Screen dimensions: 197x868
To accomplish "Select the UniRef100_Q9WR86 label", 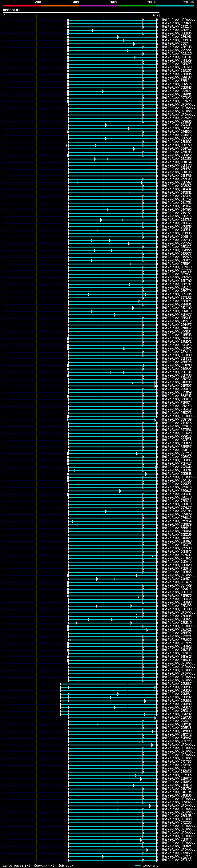I will tap(177, 687).
